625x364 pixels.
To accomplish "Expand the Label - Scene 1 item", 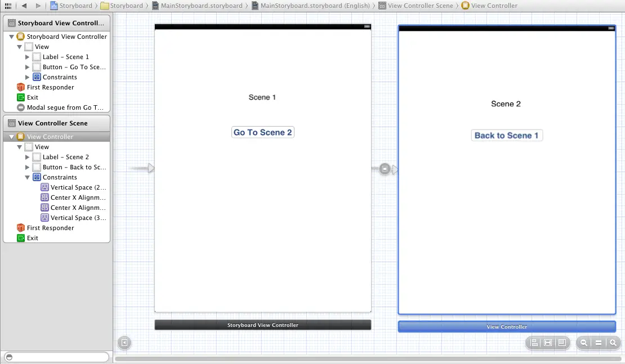I will point(27,57).
